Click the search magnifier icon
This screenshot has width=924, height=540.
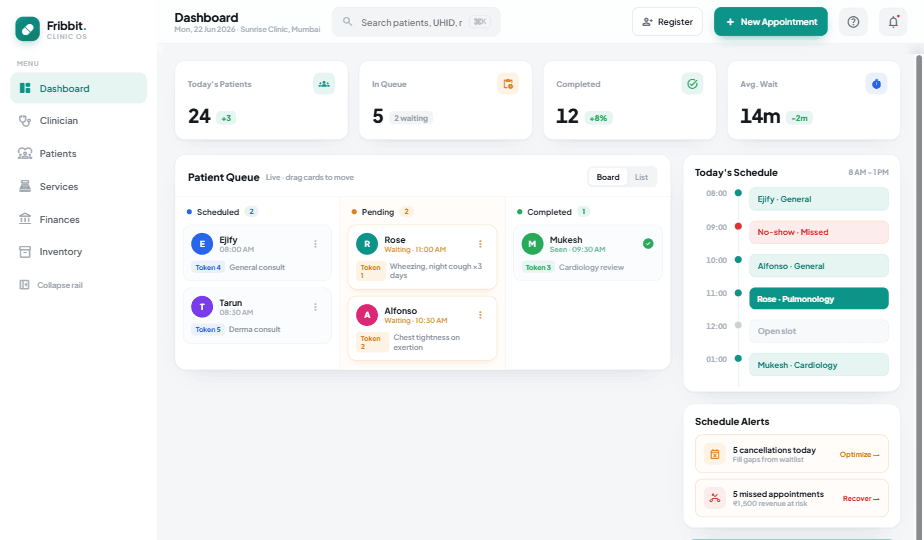(348, 22)
